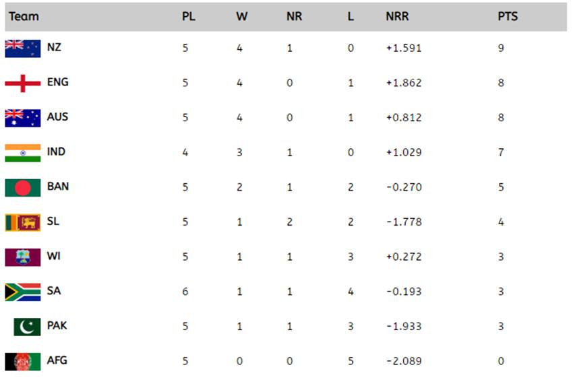Click the Team column header

pos(24,16)
